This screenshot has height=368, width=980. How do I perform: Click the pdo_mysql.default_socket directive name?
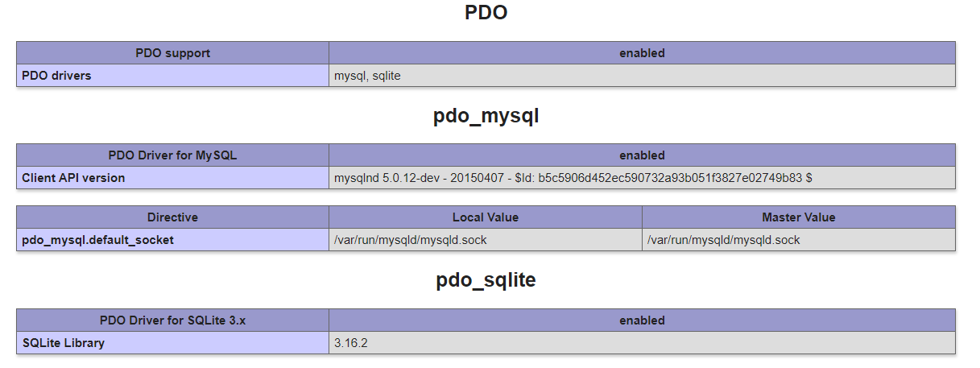[x=97, y=240]
